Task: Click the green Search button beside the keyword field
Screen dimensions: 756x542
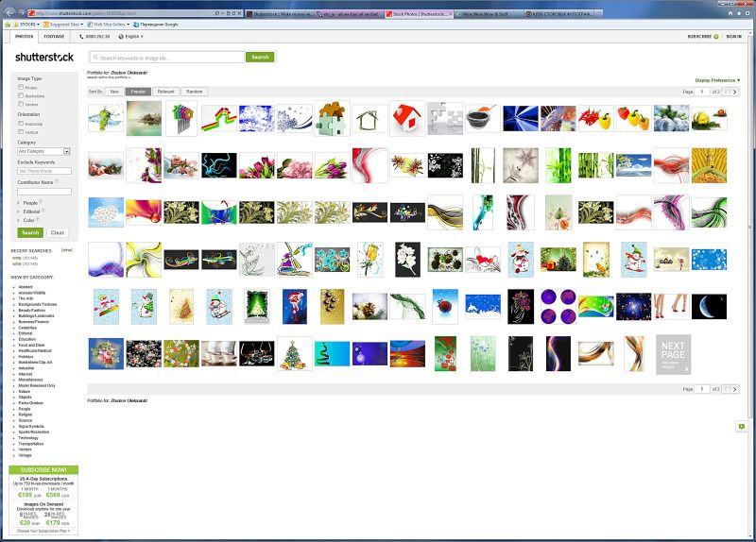Action: pyautogui.click(x=261, y=58)
